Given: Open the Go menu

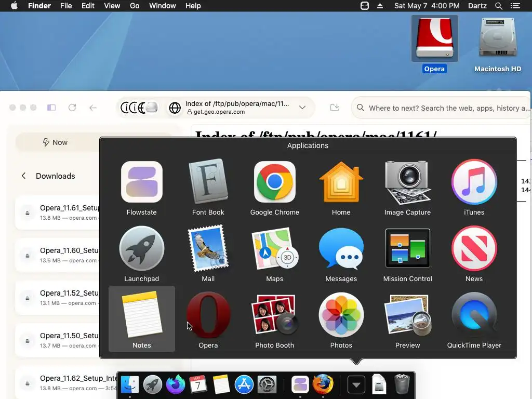Looking at the screenshot, I should [x=135, y=6].
